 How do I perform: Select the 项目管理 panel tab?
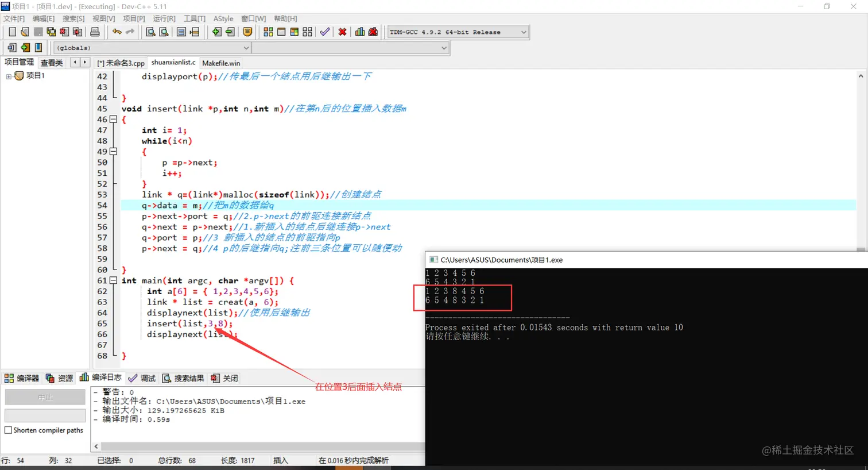point(19,62)
